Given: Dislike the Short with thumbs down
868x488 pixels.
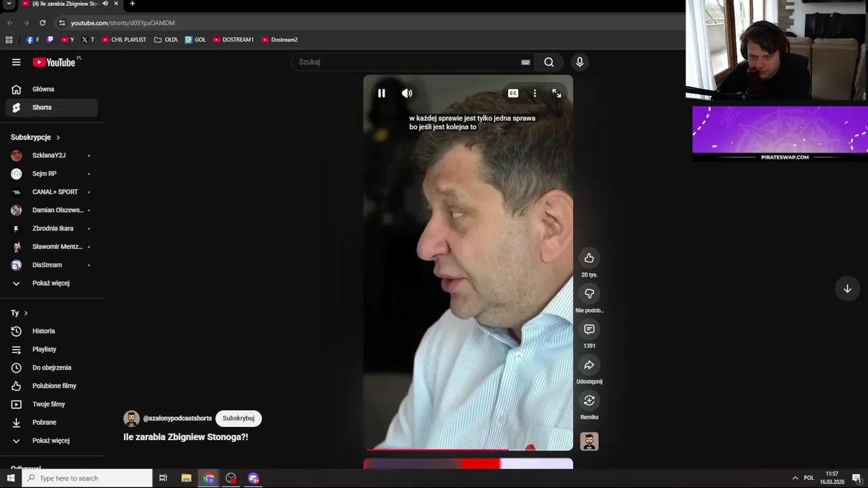Looking at the screenshot, I should tap(589, 294).
